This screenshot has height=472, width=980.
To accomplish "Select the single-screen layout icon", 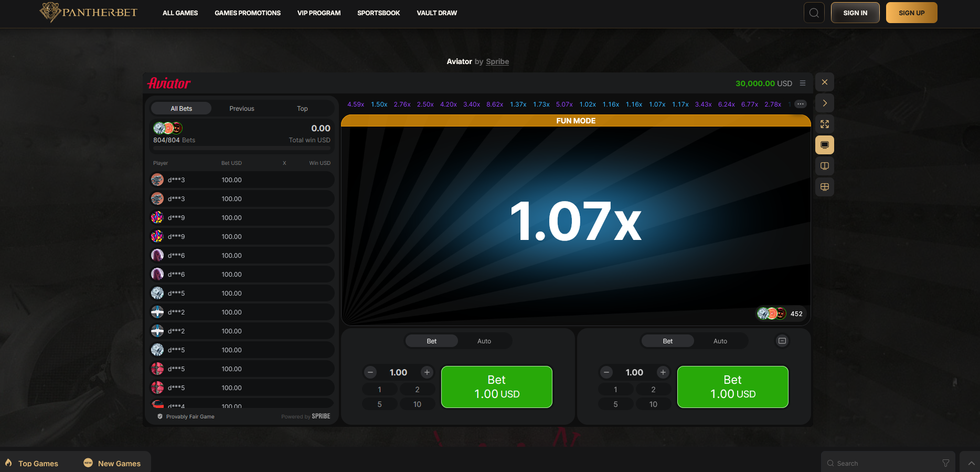I will click(x=824, y=145).
